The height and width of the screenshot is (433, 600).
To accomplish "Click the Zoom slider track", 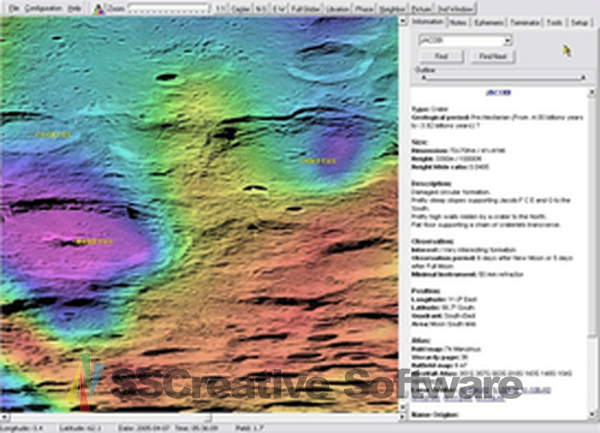I will (170, 8).
